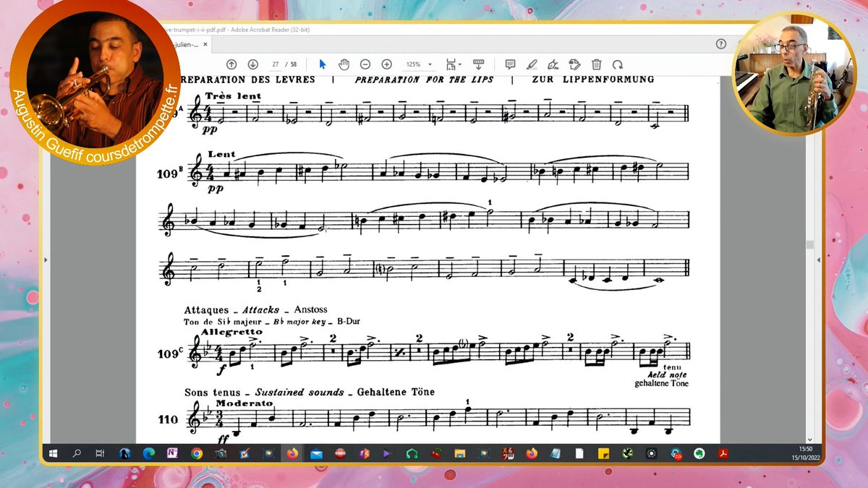The height and width of the screenshot is (488, 868).
Task: Expand the left navigation pane arrow
Action: point(46,259)
